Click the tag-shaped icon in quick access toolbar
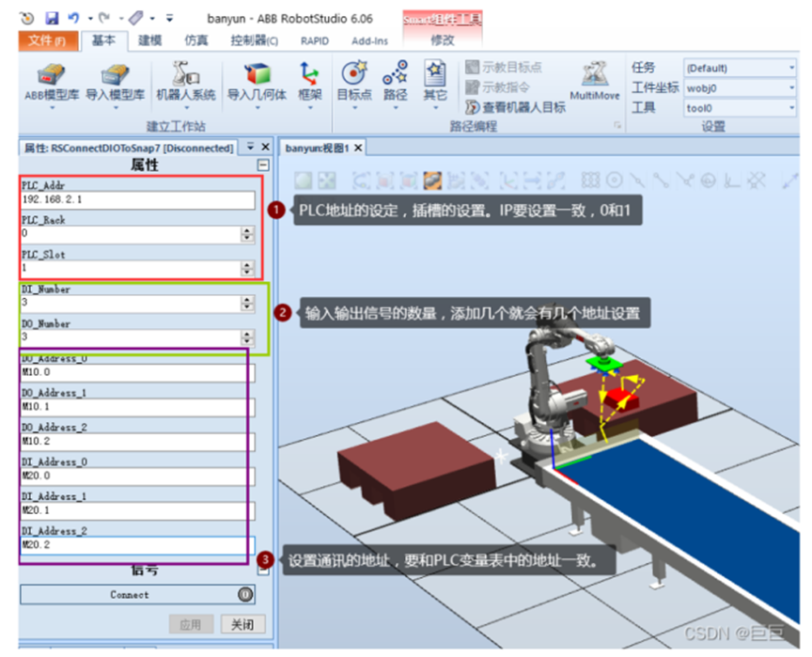812x657 pixels. tap(135, 18)
